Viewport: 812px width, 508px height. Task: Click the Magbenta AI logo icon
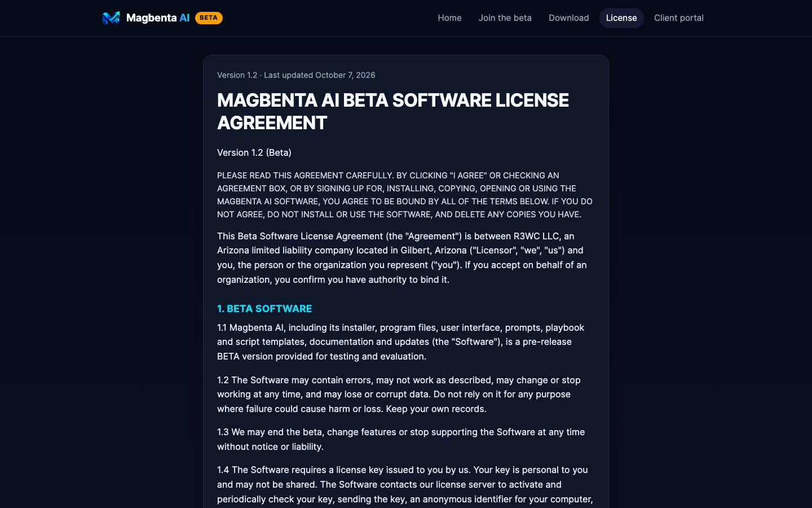pos(111,18)
